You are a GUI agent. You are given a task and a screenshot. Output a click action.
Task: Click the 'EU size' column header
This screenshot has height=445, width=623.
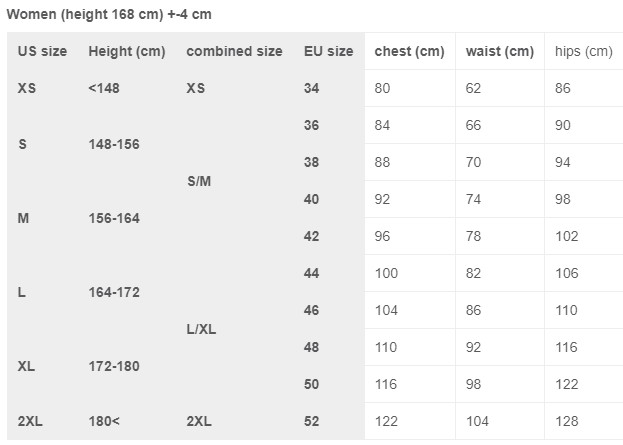(x=329, y=51)
